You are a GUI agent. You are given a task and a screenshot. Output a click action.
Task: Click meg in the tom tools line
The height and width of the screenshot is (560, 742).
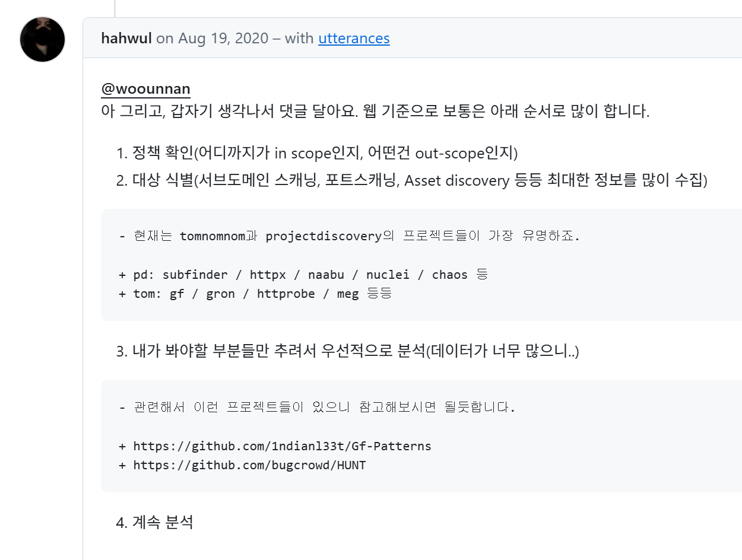[348, 294]
